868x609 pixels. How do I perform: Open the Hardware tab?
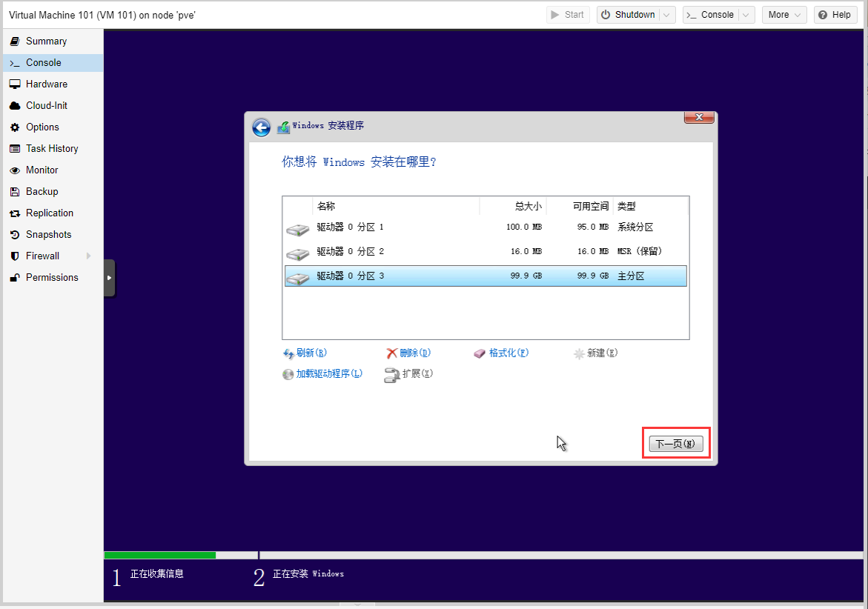coord(46,84)
